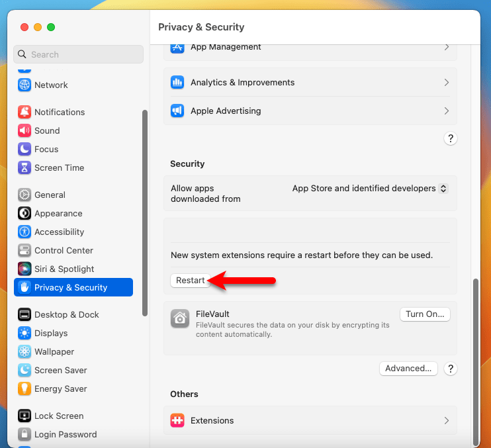Select the General gear icon
Image resolution: width=491 pixels, height=448 pixels.
[x=24, y=195]
